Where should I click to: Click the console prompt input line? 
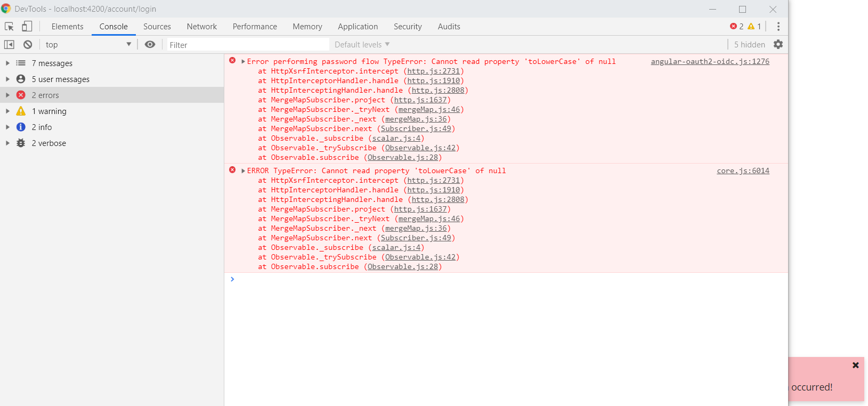coord(506,279)
